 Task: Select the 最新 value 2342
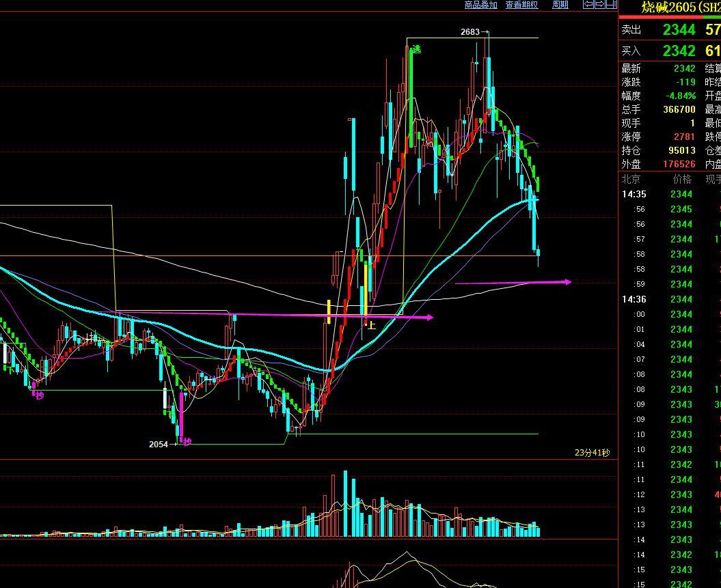[x=684, y=68]
